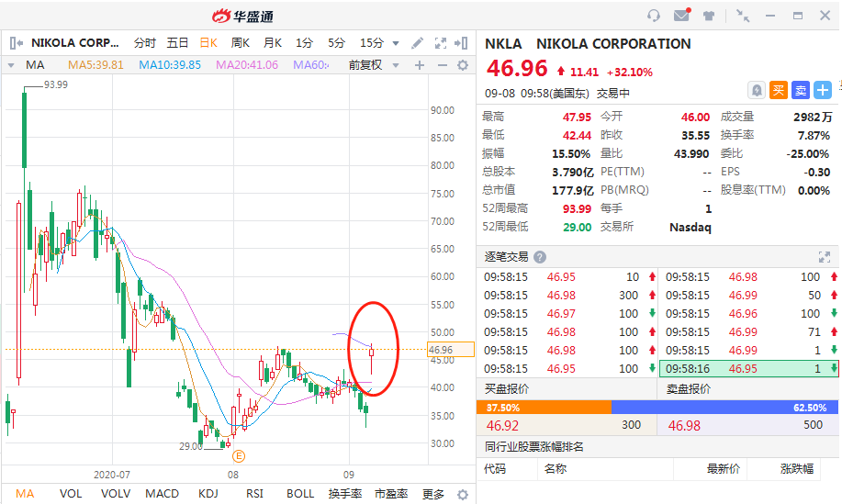Select the 日K daily candlestick tab
Image resolution: width=842 pixels, height=504 pixels.
click(x=208, y=43)
